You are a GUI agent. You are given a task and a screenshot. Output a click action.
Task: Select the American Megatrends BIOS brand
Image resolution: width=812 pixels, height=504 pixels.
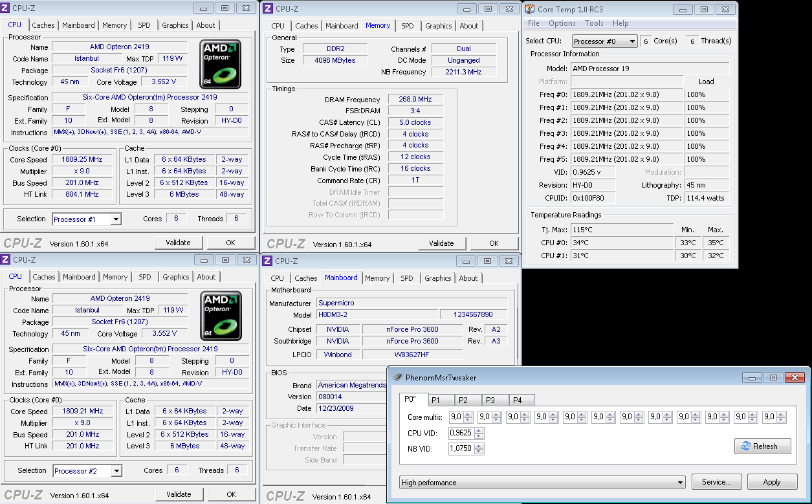pyautogui.click(x=352, y=385)
